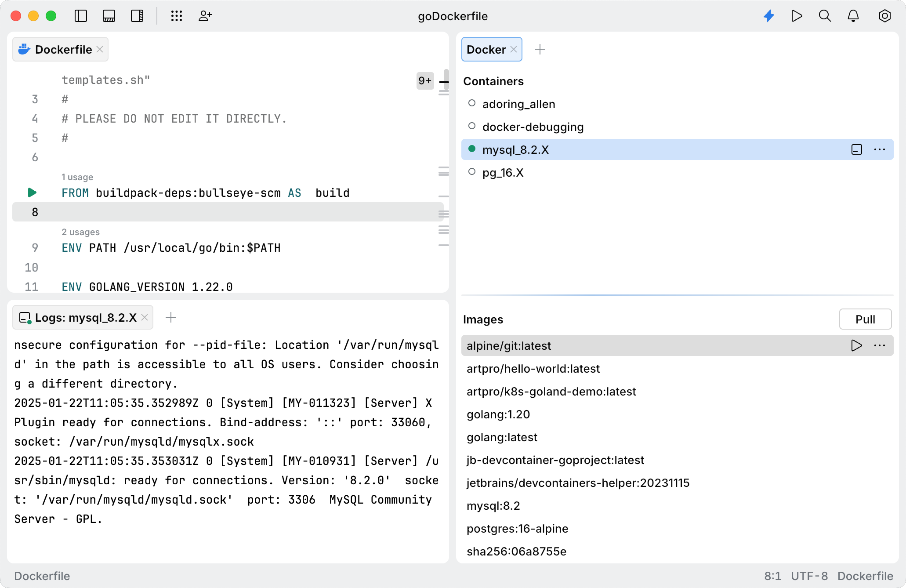Enable Smart Mode via the lightning icon
The height and width of the screenshot is (588, 906).
(769, 16)
